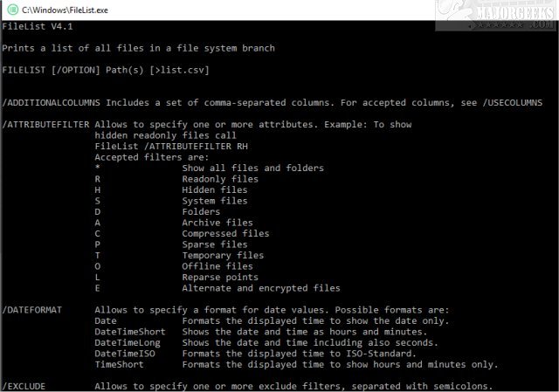Image resolution: width=559 pixels, height=392 pixels.
Task: Click the /EXCLUDE option name
Action: coord(24,386)
